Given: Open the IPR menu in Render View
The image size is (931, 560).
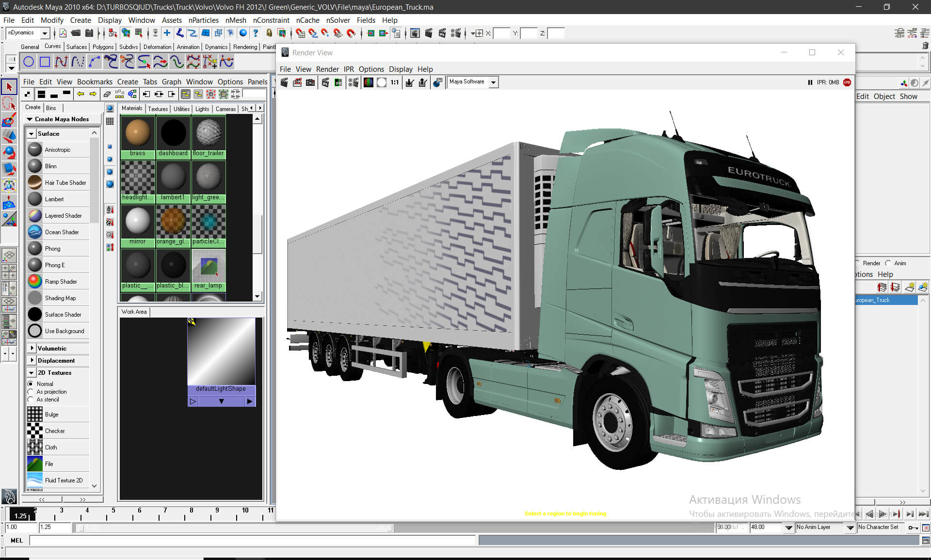Looking at the screenshot, I should tap(349, 69).
